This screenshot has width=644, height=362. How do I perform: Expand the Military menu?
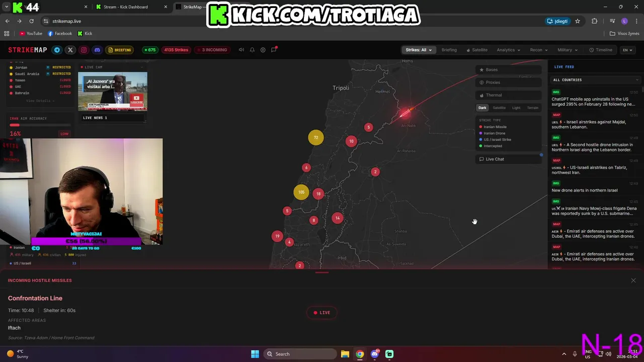[568, 50]
